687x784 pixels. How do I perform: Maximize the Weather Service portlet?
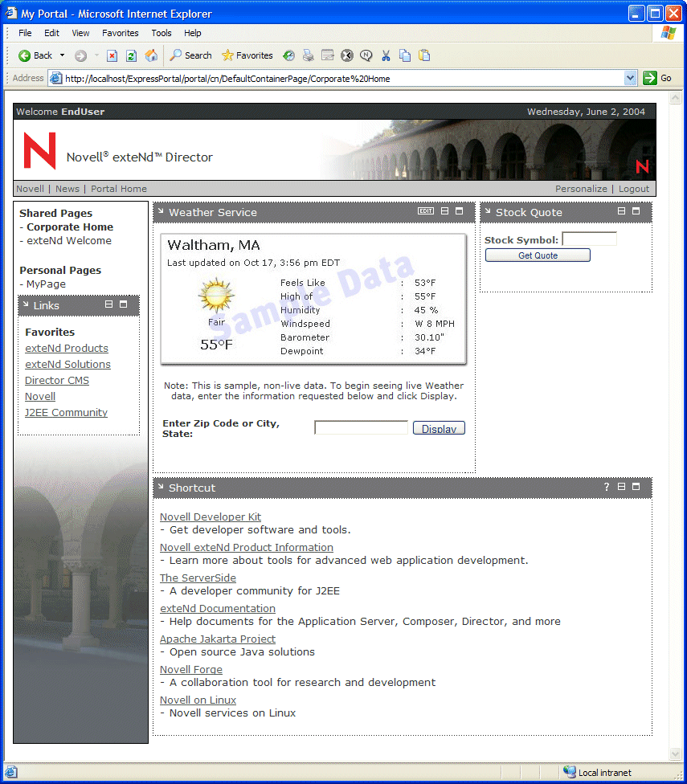tap(459, 211)
